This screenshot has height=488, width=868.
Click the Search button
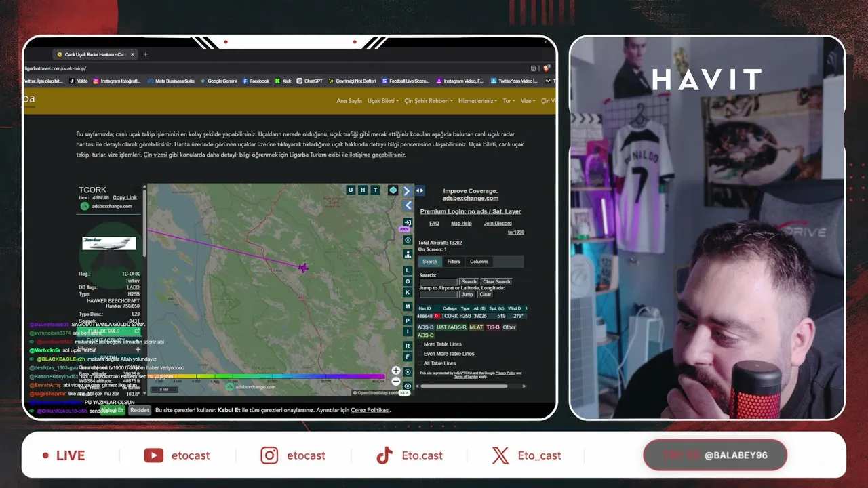pyautogui.click(x=469, y=281)
